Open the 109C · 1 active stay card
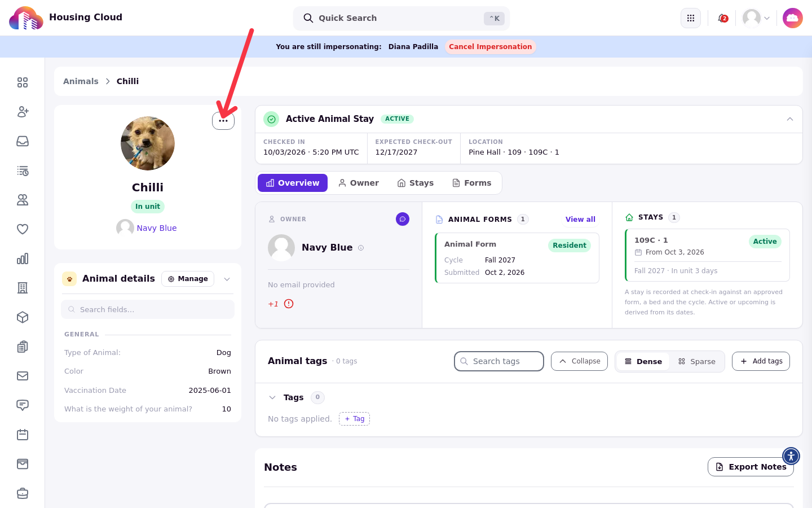Image resolution: width=812 pixels, height=508 pixels. [x=707, y=255]
